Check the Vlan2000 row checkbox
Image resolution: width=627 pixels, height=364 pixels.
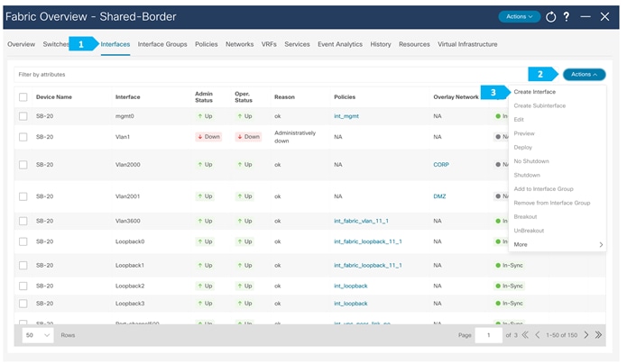click(x=23, y=165)
